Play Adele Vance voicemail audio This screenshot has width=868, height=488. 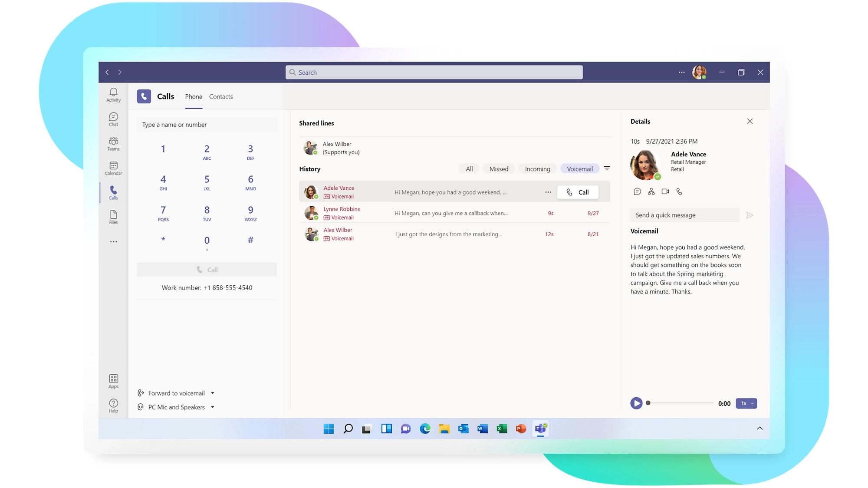click(637, 403)
